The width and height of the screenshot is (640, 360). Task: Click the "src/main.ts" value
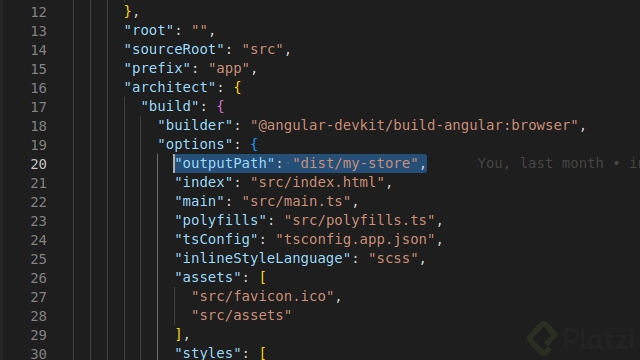(297, 201)
